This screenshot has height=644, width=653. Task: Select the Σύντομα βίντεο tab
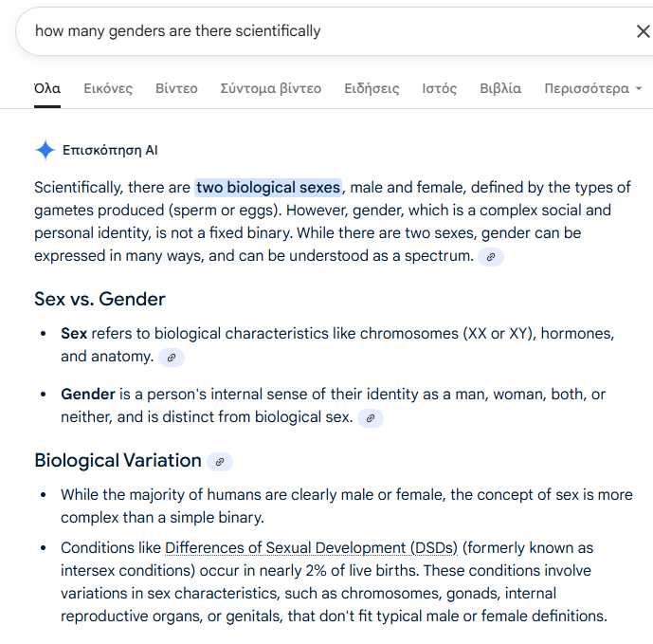271,88
